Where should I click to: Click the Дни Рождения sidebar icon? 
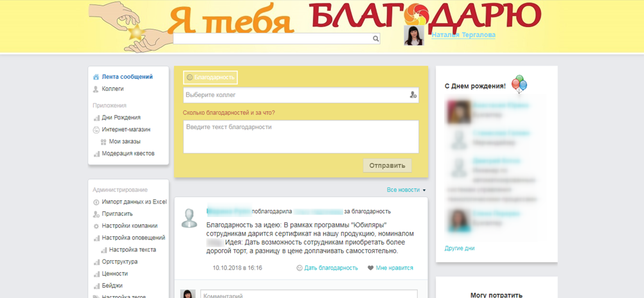click(x=96, y=118)
